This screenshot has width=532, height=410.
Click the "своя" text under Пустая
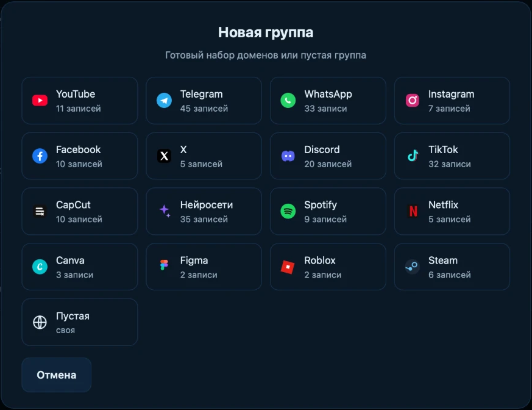point(65,330)
